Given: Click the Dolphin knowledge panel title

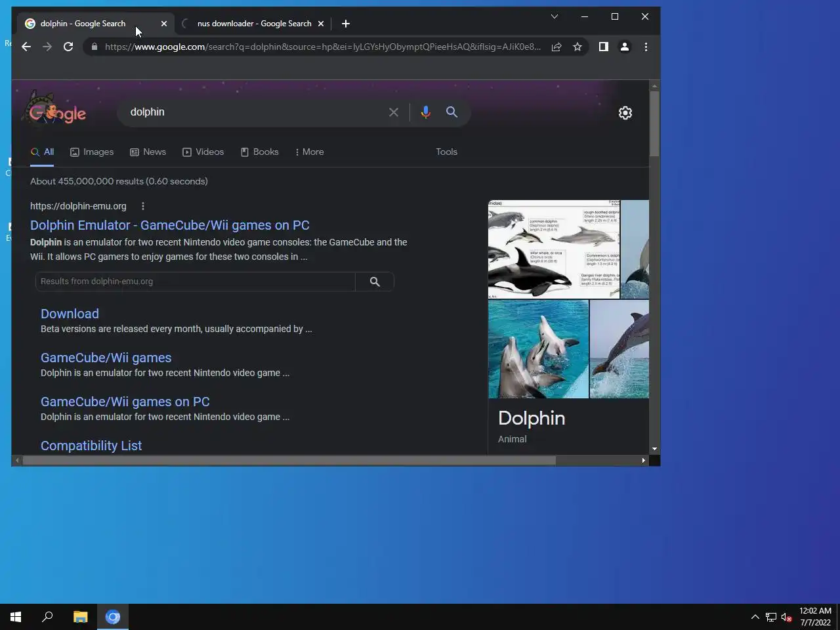Looking at the screenshot, I should pos(532,418).
